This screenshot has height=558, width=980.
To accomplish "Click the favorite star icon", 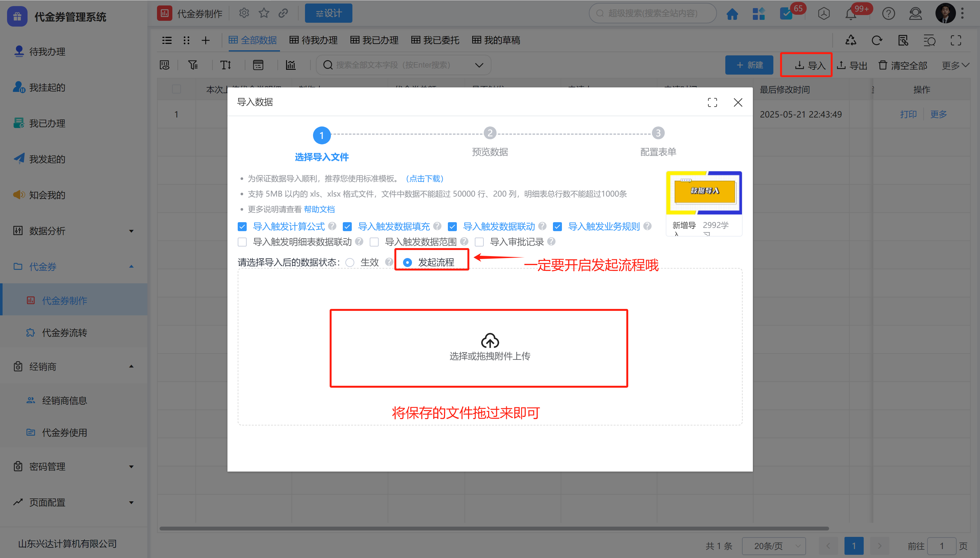I will (264, 13).
